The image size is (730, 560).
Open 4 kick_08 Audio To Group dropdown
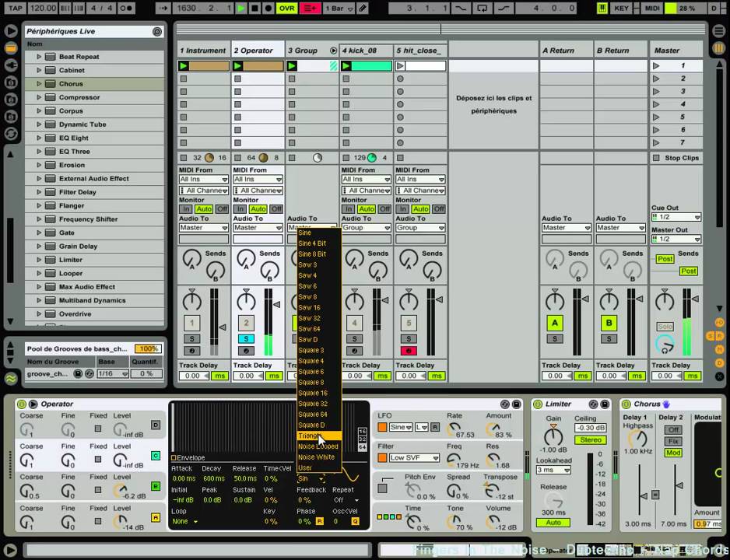click(367, 228)
